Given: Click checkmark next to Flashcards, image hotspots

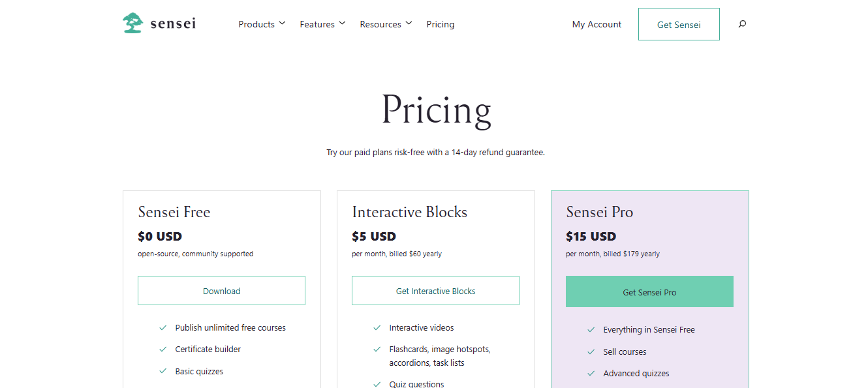Looking at the screenshot, I should tap(377, 350).
